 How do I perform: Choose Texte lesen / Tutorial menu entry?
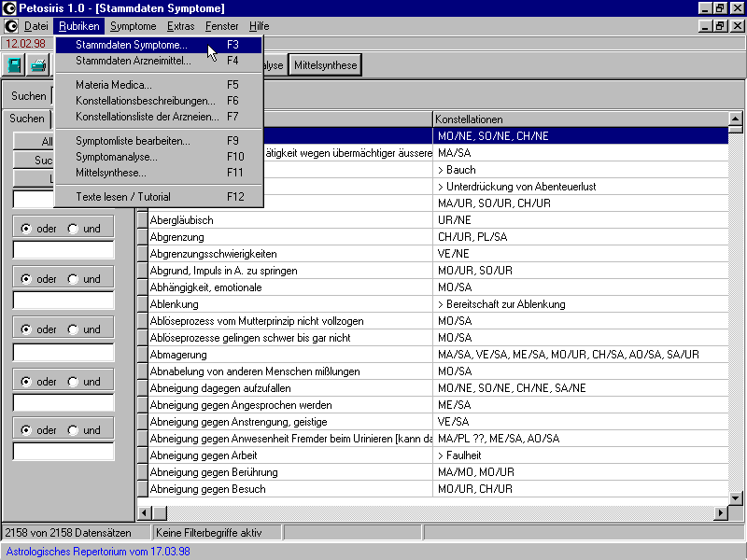(159, 197)
